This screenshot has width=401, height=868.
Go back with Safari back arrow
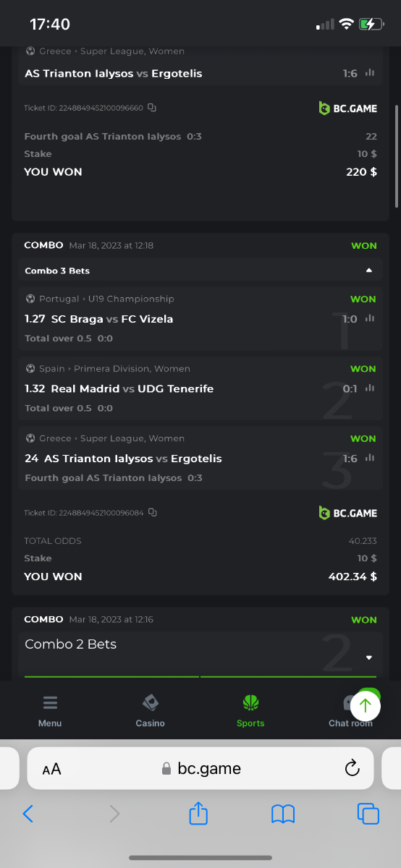[x=28, y=814]
